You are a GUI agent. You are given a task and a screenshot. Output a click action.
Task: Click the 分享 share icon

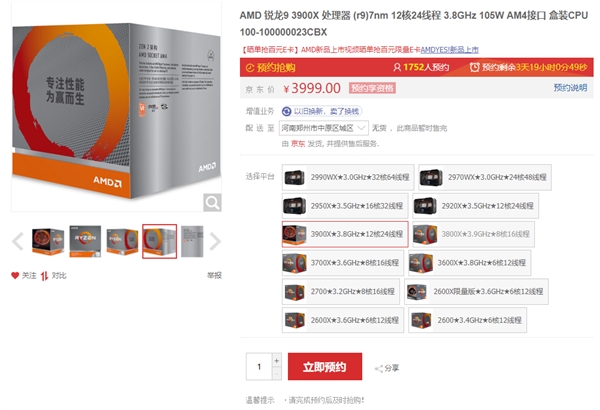pyautogui.click(x=379, y=369)
